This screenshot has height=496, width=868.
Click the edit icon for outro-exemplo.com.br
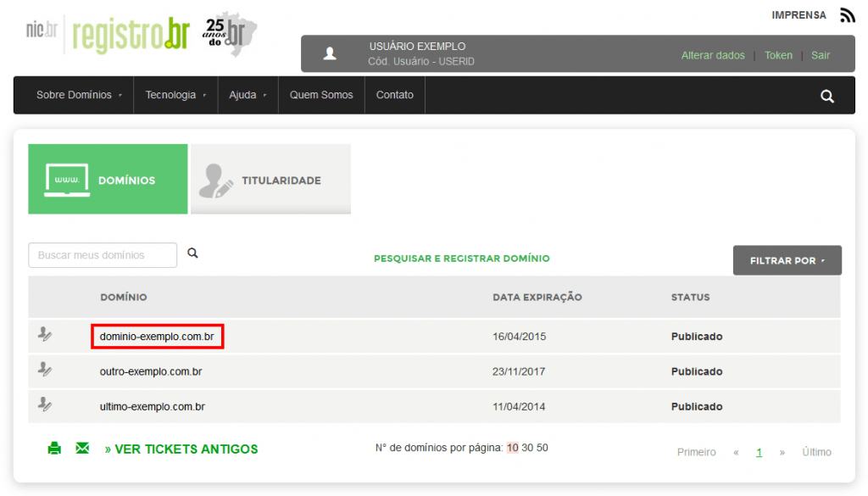tap(45, 369)
